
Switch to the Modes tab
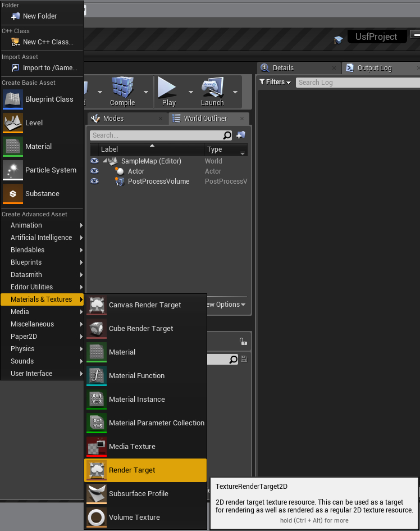[x=126, y=118]
